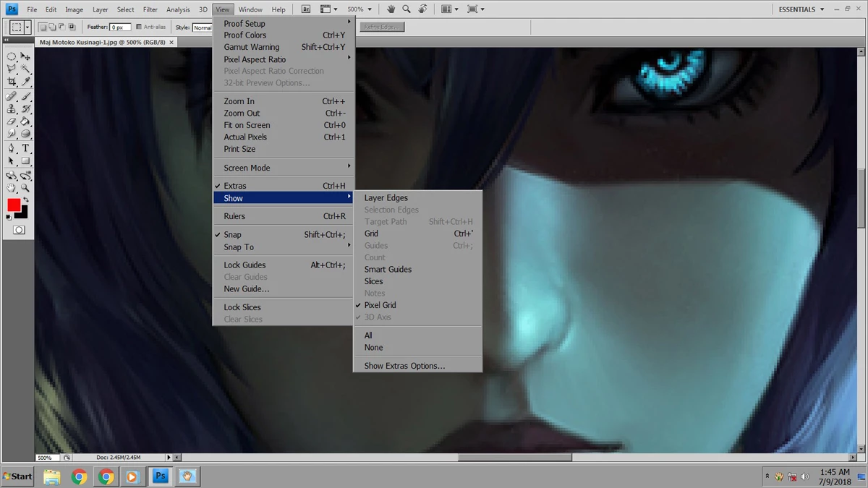Expand the Screen Mode submenu
Image resolution: width=868 pixels, height=488 pixels.
tap(284, 168)
